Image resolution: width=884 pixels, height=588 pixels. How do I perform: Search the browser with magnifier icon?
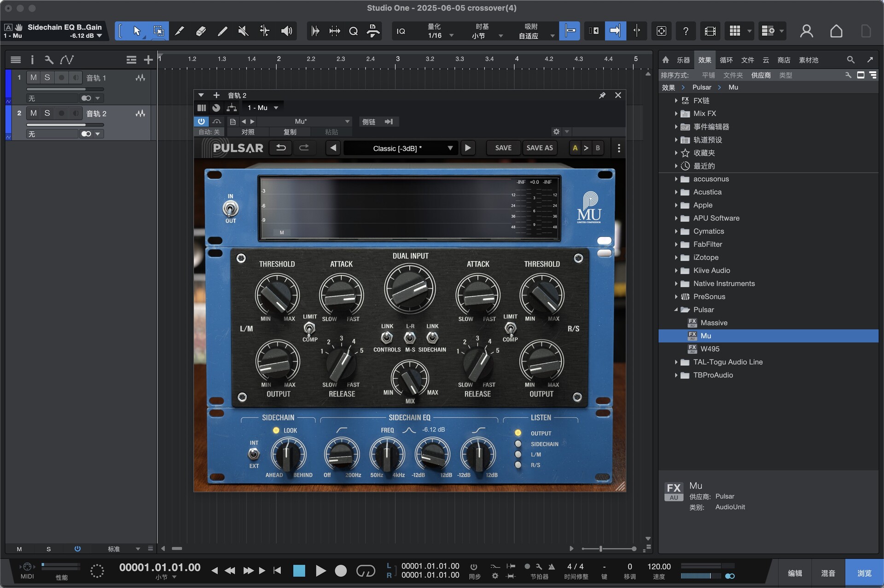pos(850,60)
